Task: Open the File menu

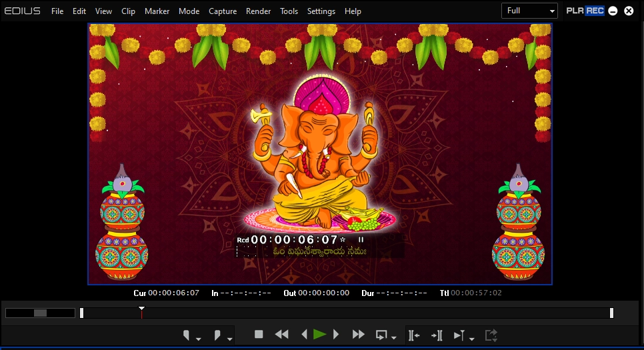Action: (57, 11)
